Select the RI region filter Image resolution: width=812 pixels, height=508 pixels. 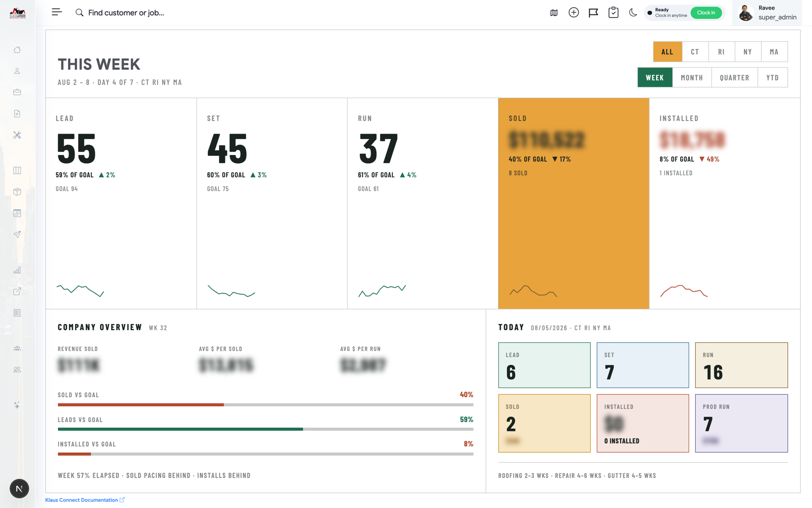click(721, 52)
